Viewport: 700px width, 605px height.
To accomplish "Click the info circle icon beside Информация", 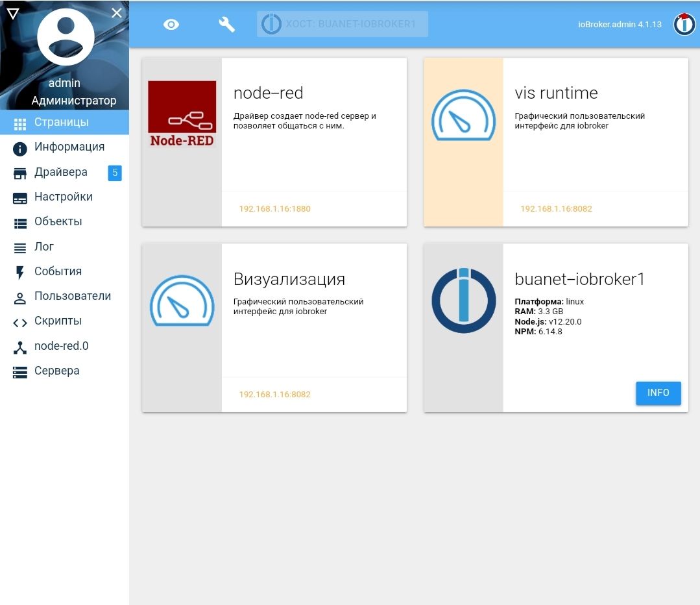I will 20,149.
